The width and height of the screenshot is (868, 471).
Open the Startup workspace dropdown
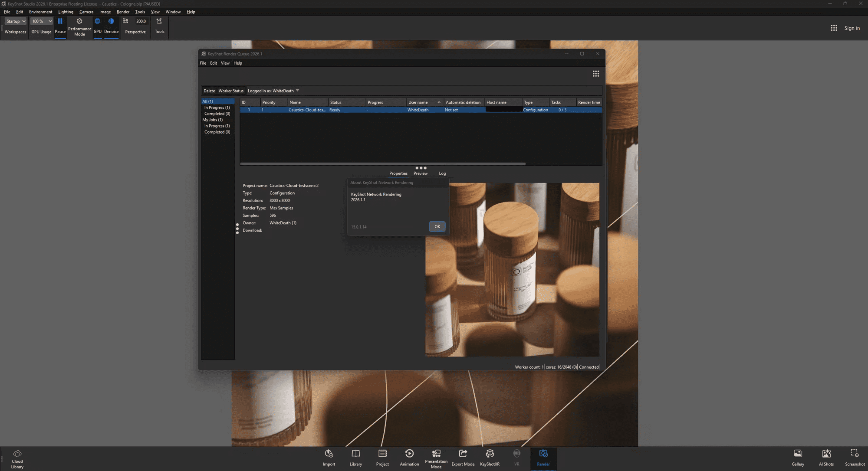[x=16, y=21]
